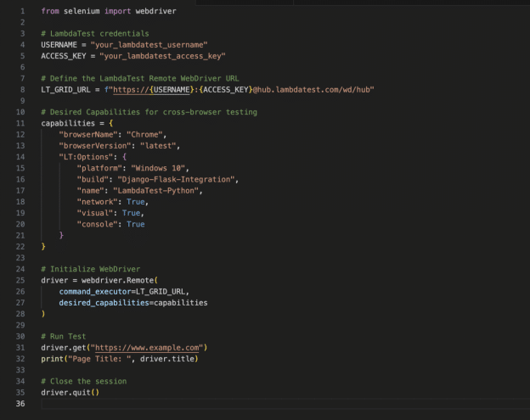
Task: Click the 'capabilities = {' line
Action: [77, 123]
